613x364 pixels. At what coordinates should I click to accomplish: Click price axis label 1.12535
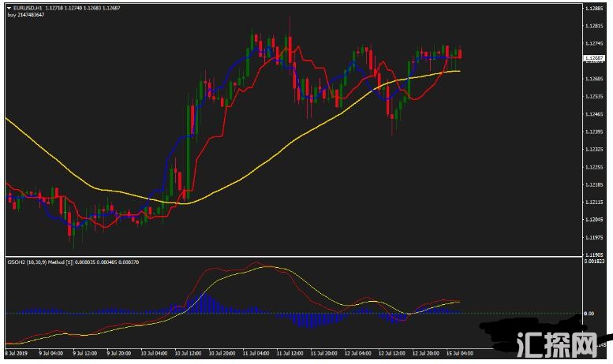(x=594, y=96)
